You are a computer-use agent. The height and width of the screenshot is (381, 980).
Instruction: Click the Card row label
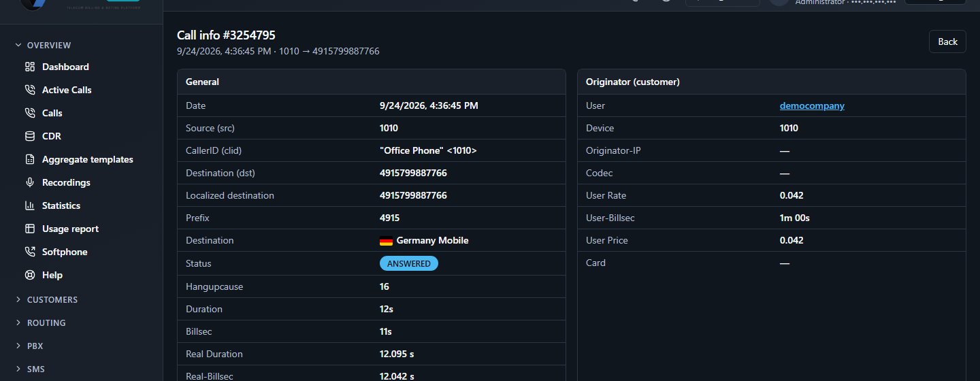[x=595, y=263]
